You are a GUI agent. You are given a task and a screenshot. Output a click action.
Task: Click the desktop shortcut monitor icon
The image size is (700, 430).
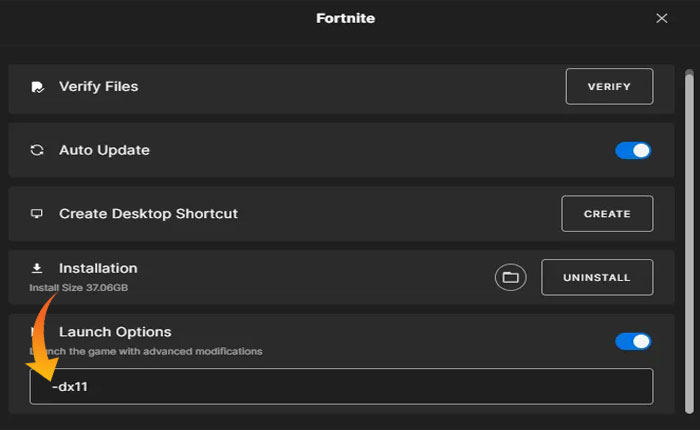coord(37,214)
